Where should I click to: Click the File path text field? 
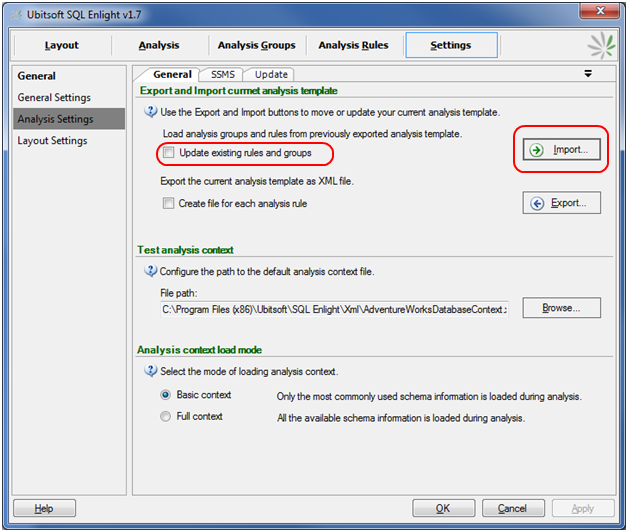334,309
